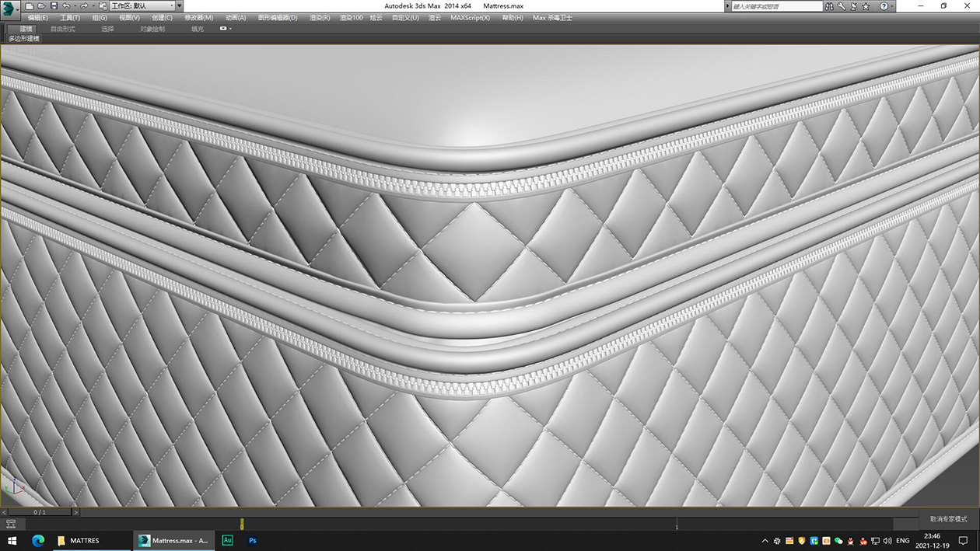Image resolution: width=980 pixels, height=551 pixels.
Task: Open Adobe Photoshop from the taskbar
Action: [253, 540]
